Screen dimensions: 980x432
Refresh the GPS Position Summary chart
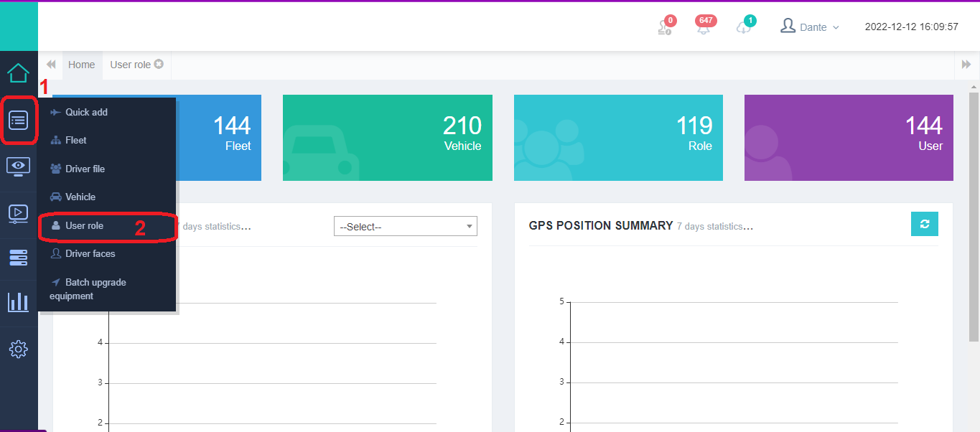pyautogui.click(x=924, y=224)
